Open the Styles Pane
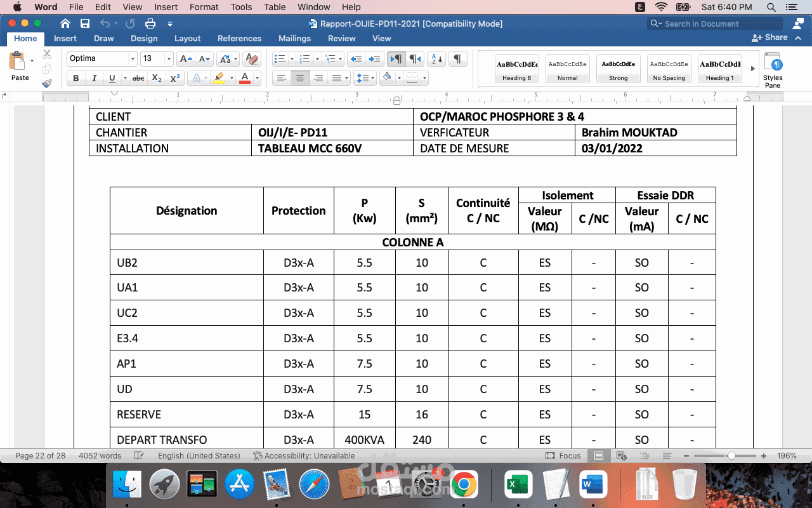This screenshot has width=812, height=508. pos(773,70)
